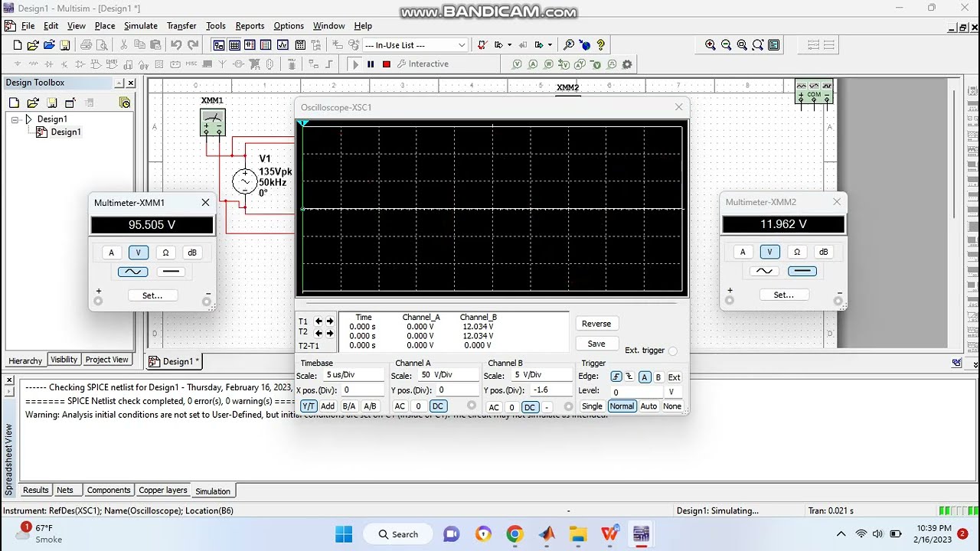Screen dimensions: 980x551
Task: Undo the last action in toolbar
Action: (176, 45)
